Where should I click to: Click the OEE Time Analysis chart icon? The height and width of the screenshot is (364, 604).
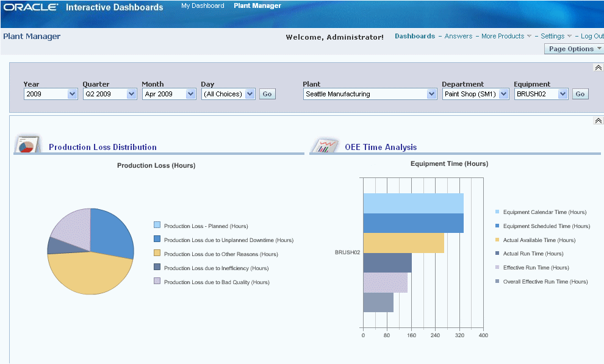pyautogui.click(x=326, y=145)
